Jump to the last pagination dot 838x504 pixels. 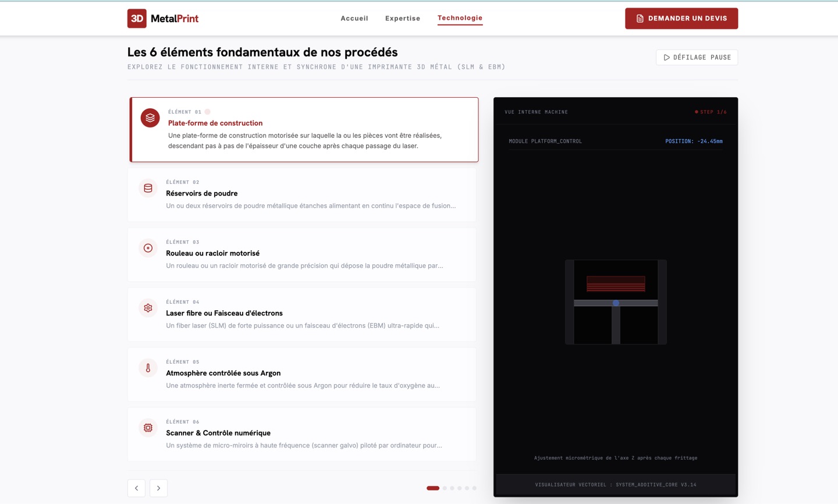[474, 488]
